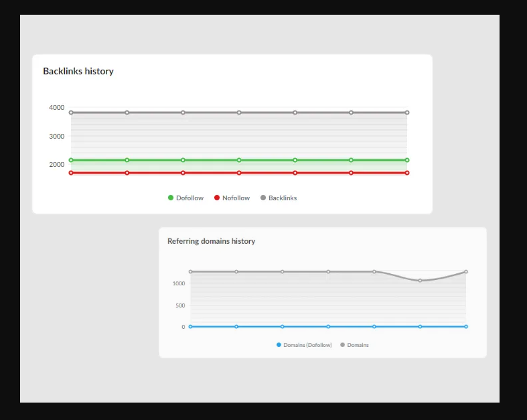Click the green Dofollow legend dot
Screen dimensions: 527x420
pyautogui.click(x=170, y=198)
